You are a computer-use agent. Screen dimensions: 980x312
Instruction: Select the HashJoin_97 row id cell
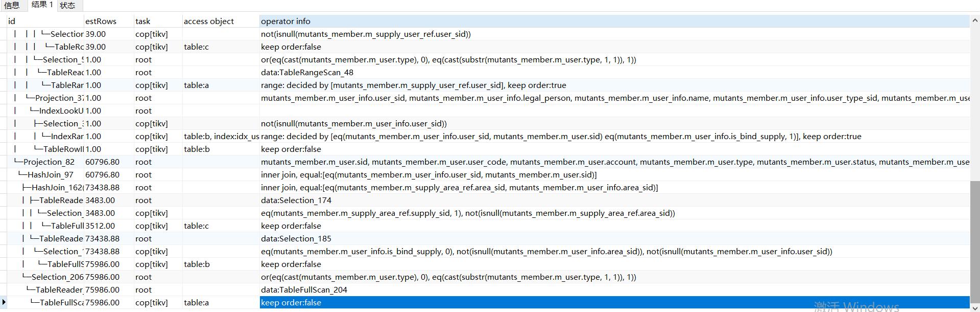click(50, 174)
